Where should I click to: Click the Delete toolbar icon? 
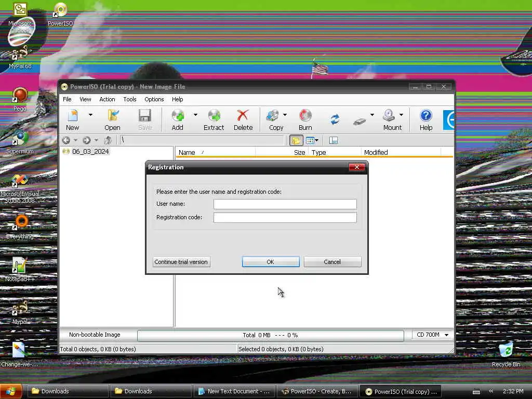(243, 120)
